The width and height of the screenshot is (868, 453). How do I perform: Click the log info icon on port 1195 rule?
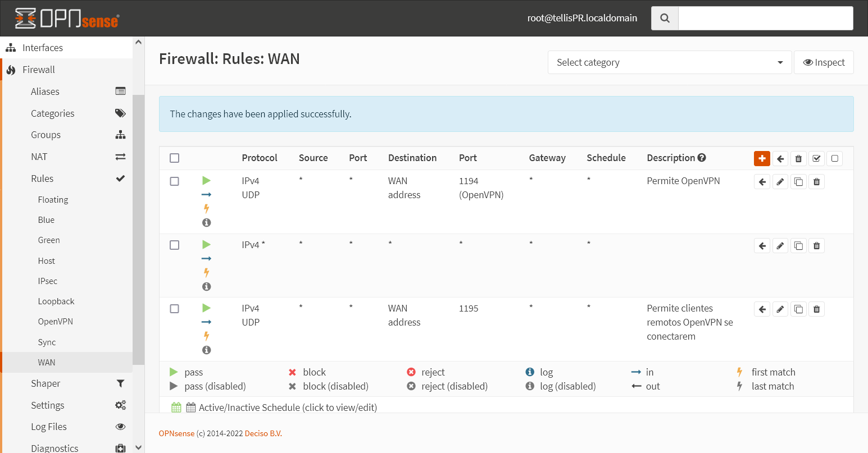tap(206, 350)
